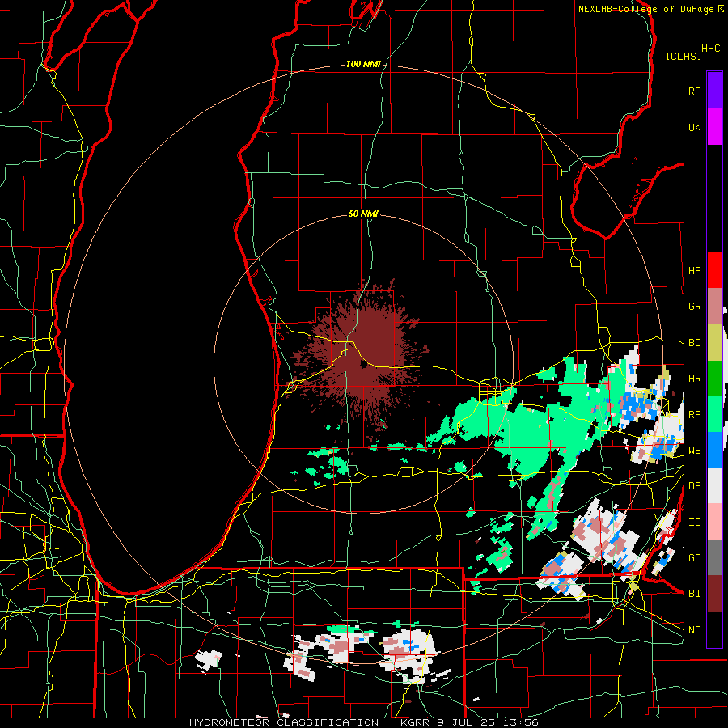
Task: Click the "50 NMI" range ring label
Action: click(x=363, y=214)
